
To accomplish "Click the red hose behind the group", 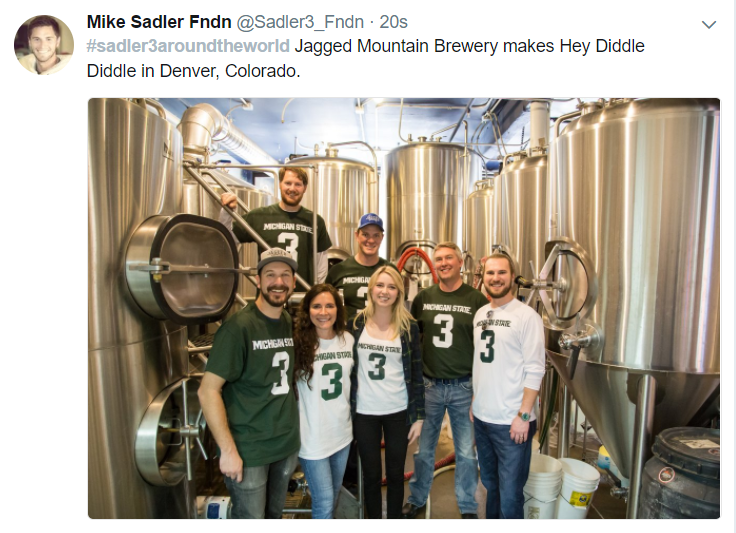I will point(418,262).
